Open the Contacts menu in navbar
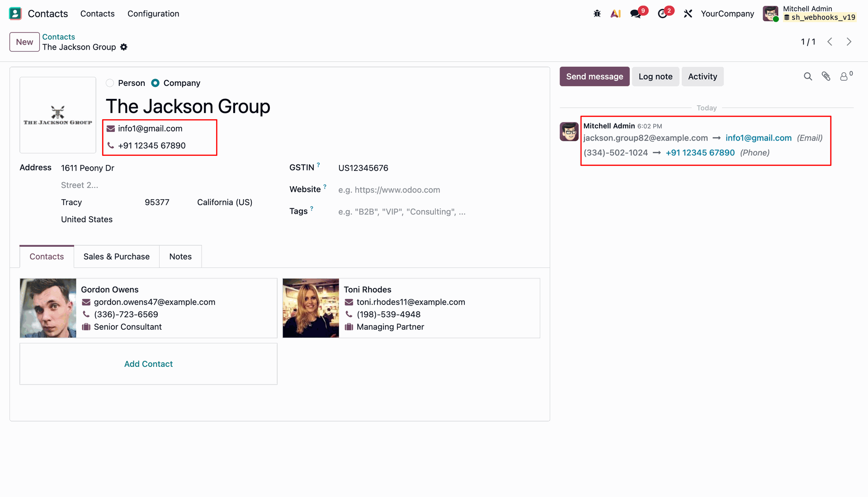The image size is (868, 497). (x=98, y=14)
